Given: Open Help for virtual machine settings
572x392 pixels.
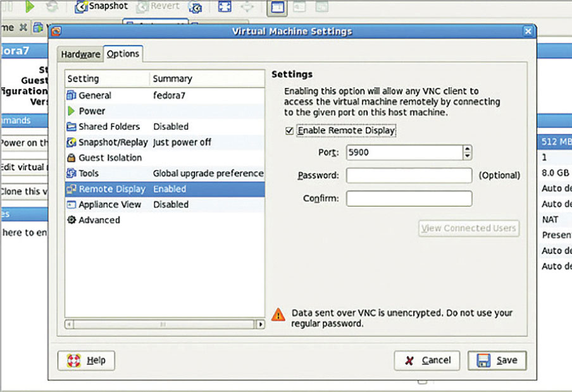Looking at the screenshot, I should coord(86,360).
